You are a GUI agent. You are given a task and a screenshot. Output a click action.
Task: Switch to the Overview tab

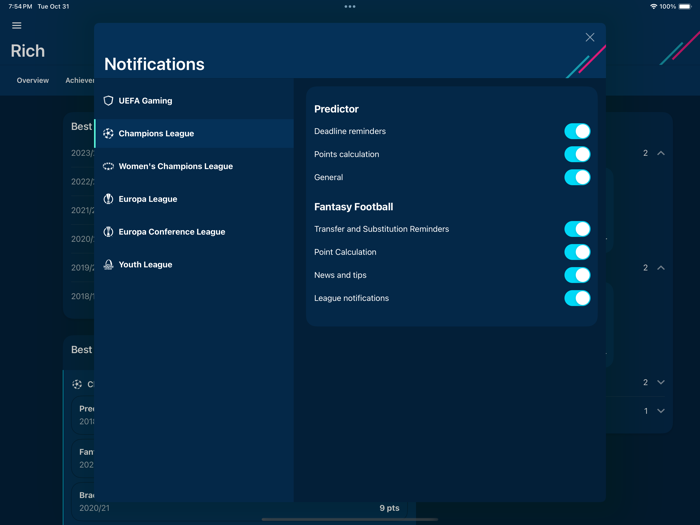(x=33, y=80)
